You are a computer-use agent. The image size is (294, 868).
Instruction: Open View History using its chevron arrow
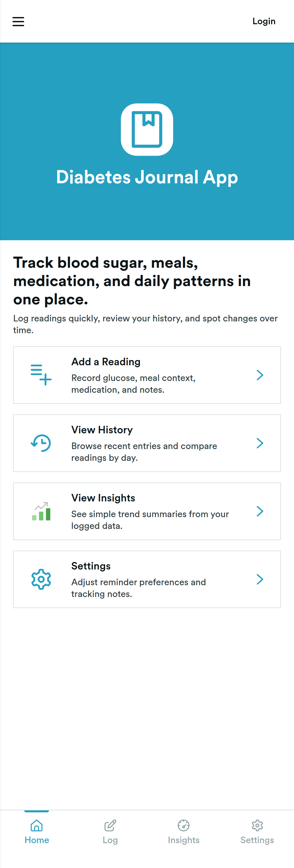point(260,443)
